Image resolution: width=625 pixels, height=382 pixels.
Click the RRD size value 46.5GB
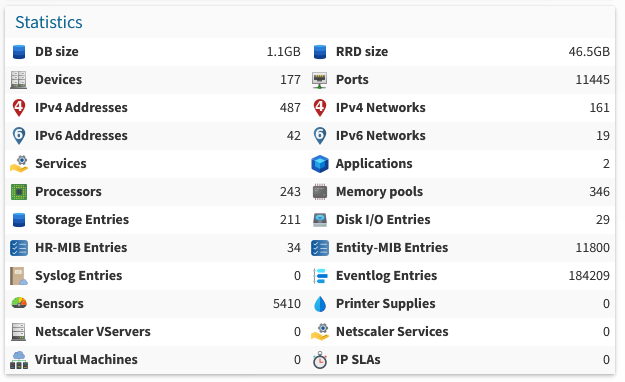pos(589,52)
